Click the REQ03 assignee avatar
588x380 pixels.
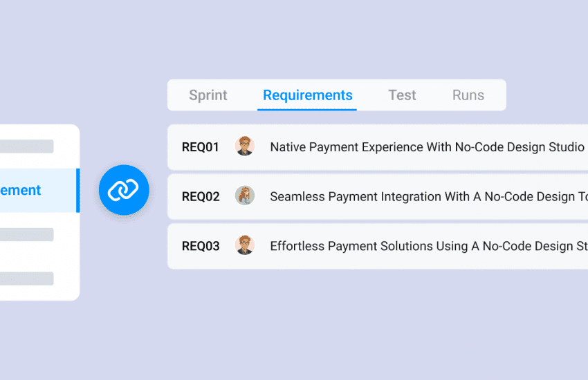(244, 245)
